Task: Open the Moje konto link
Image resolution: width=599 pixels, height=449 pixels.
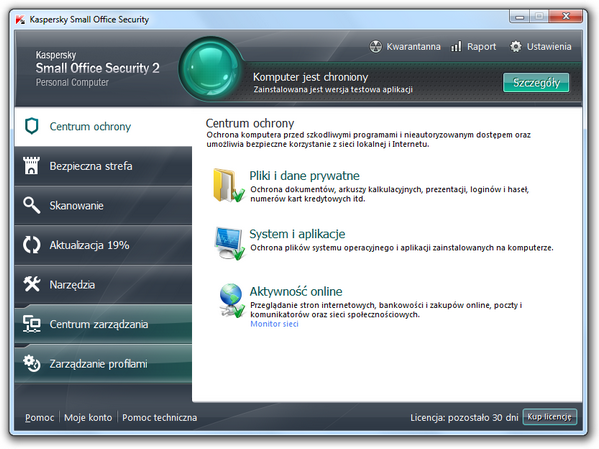Action: point(88,418)
